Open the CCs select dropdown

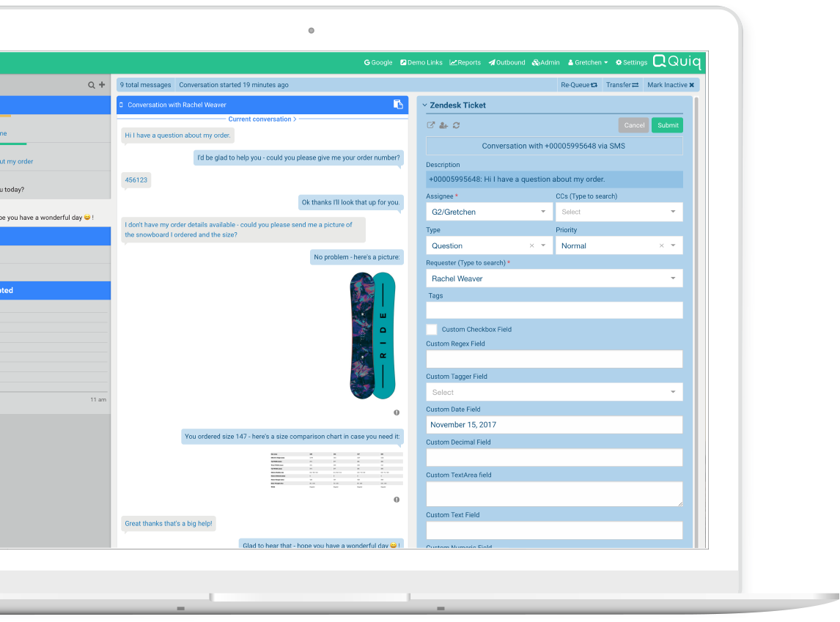coord(619,212)
